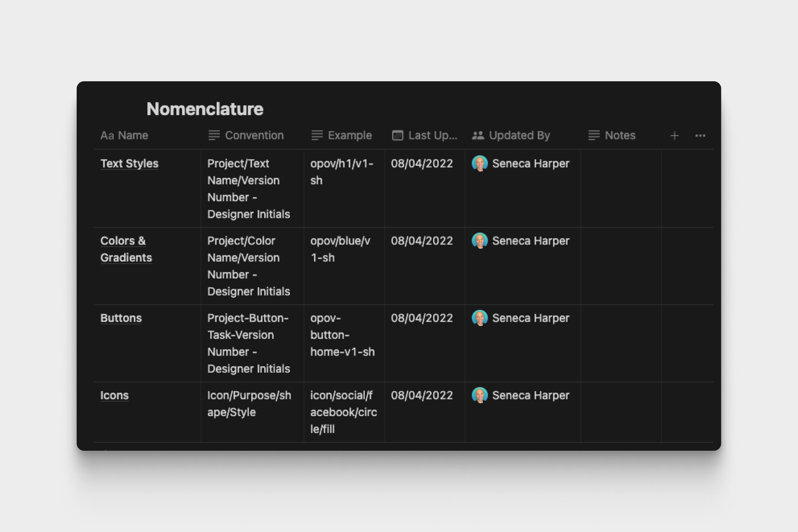
Task: Open the Updated By column header menu
Action: [519, 135]
